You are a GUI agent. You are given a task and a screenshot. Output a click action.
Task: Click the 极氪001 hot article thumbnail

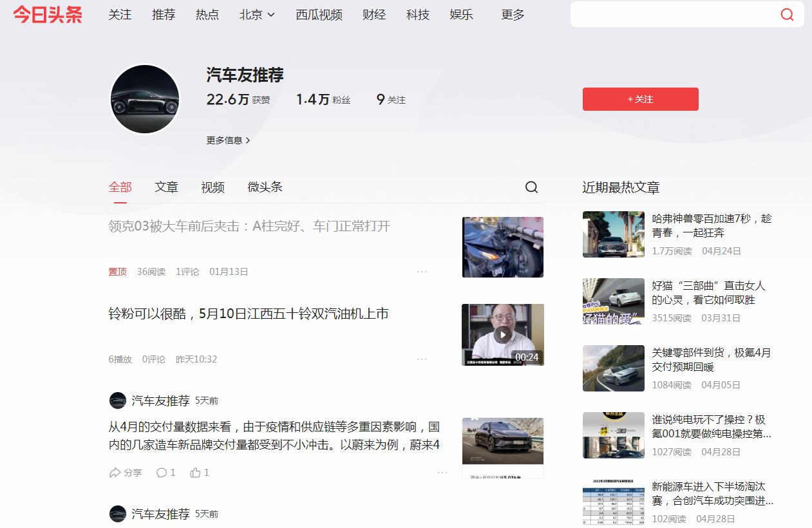614,435
